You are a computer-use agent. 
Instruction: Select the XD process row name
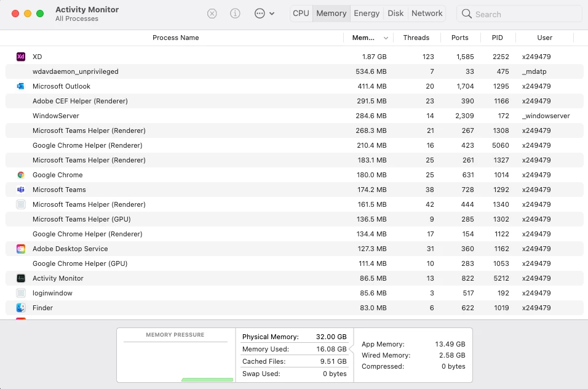pos(37,57)
